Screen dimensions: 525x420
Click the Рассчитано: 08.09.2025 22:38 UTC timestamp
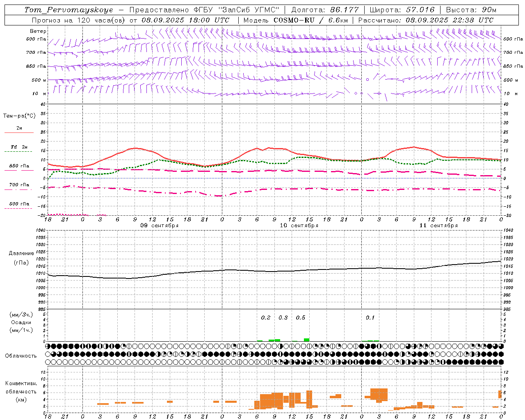(426, 20)
